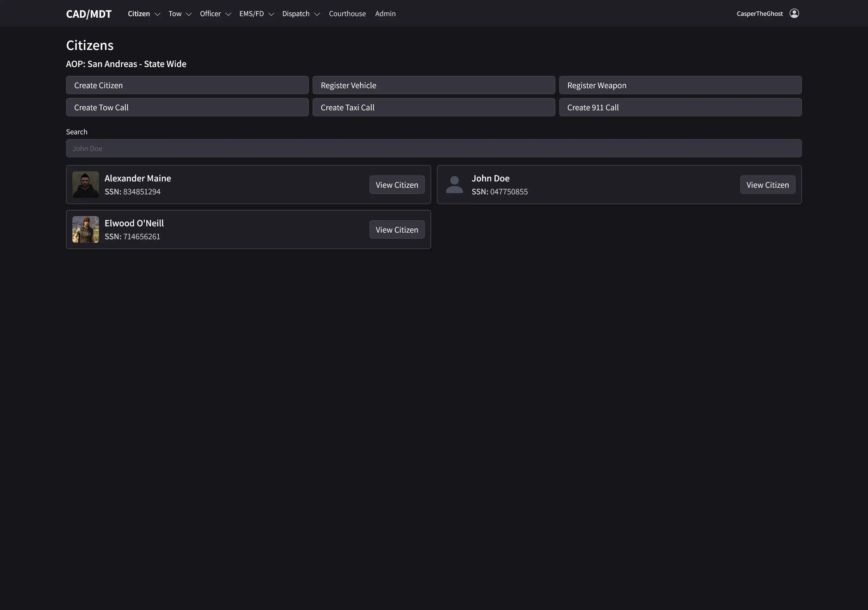Click the Register Vehicle button
This screenshot has width=868, height=610.
pyautogui.click(x=434, y=85)
